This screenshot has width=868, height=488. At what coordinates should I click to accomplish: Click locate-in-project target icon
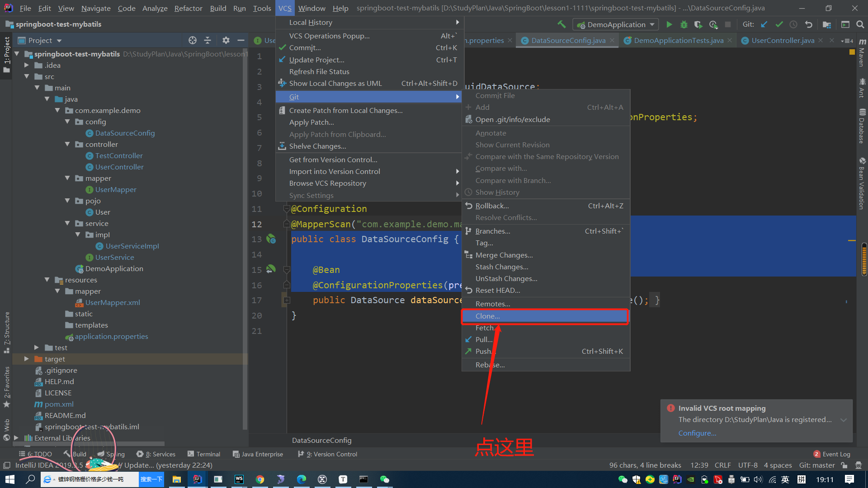tap(193, 40)
